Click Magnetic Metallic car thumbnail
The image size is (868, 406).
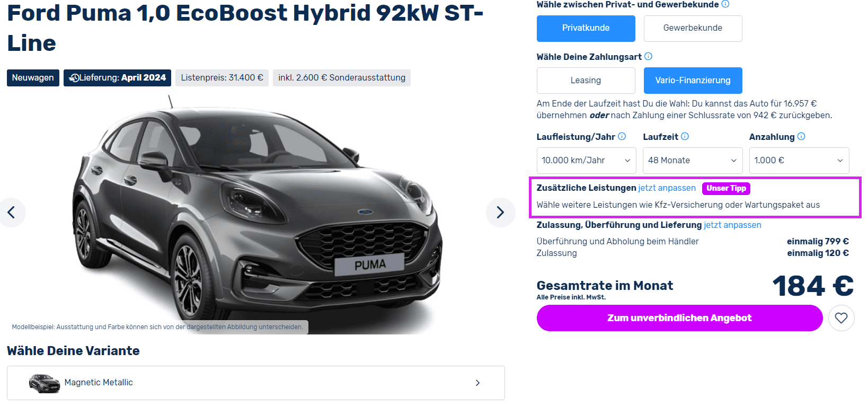click(45, 383)
